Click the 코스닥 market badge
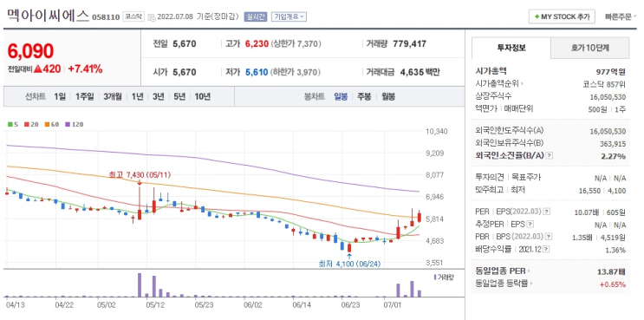 click(133, 16)
